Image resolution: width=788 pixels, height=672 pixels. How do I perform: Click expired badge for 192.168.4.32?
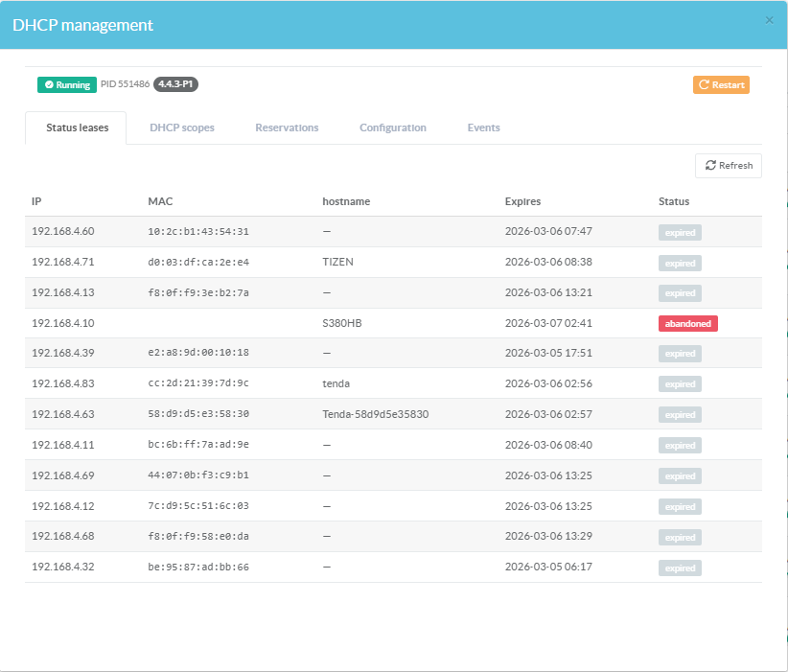pyautogui.click(x=680, y=568)
